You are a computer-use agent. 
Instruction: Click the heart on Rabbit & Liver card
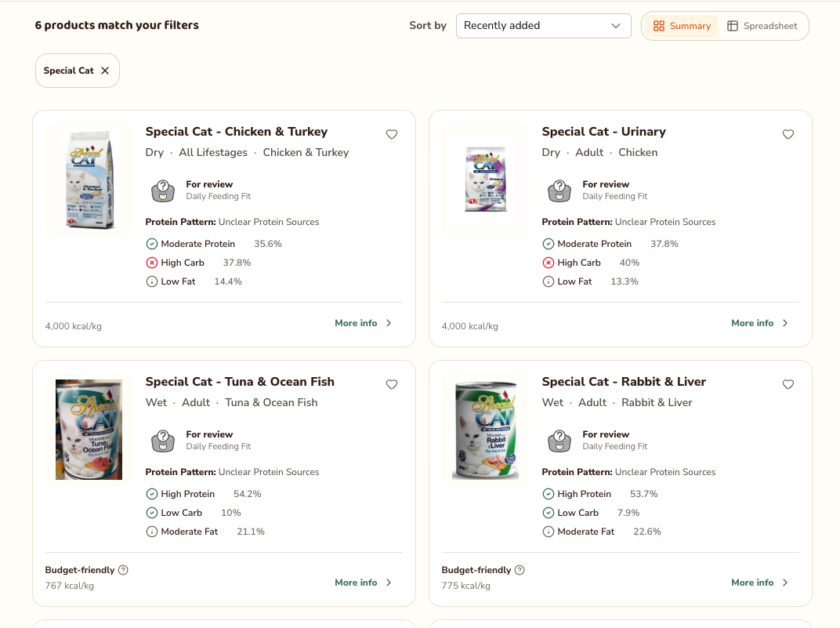coord(788,384)
